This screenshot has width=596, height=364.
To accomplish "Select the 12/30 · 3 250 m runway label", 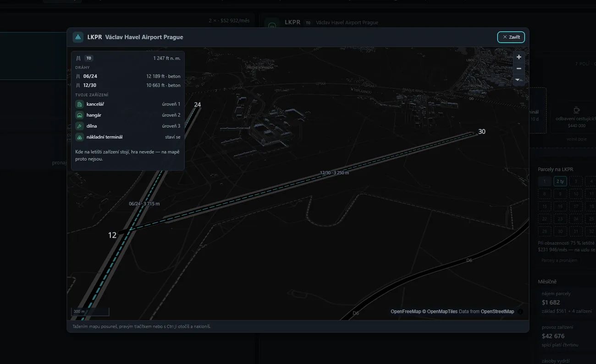I will [334, 173].
